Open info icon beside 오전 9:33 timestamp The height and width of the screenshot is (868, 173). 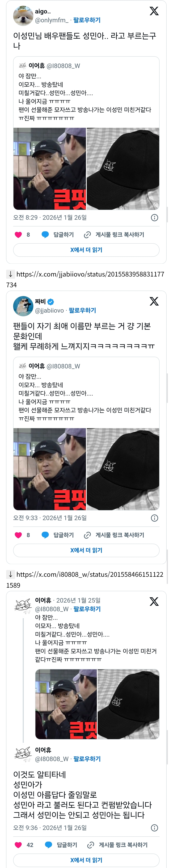tap(155, 518)
